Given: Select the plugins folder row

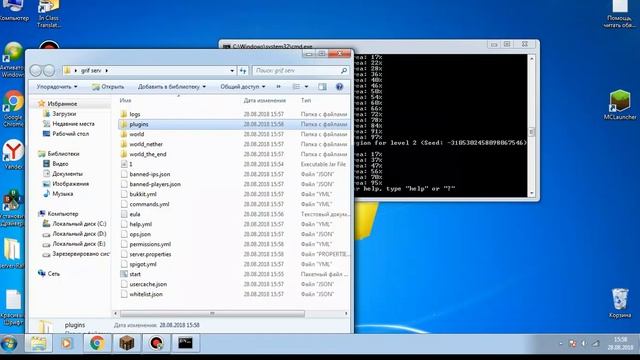Looking at the screenshot, I should pyautogui.click(x=234, y=124).
